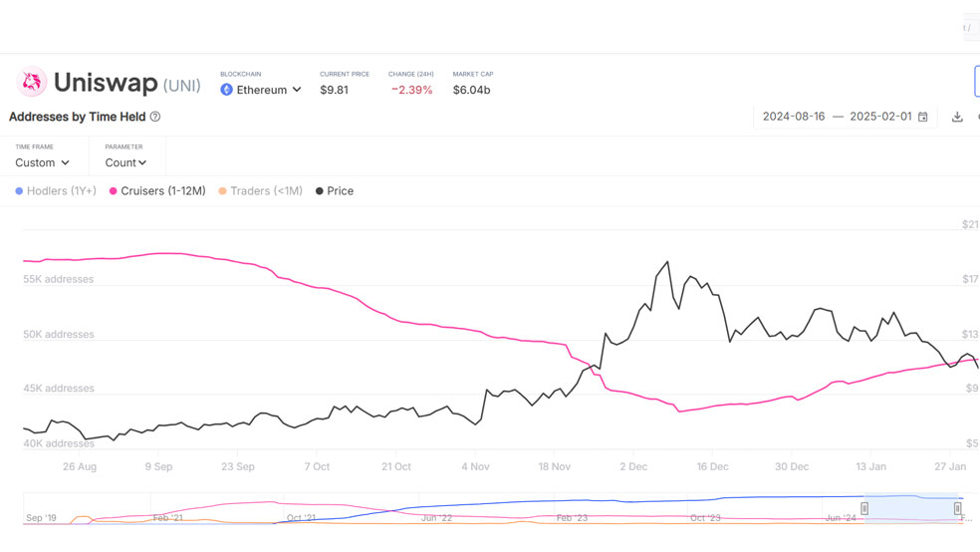Toggle the Traders (<1M) series
Viewport: 980px width, 552px height.
(260, 191)
